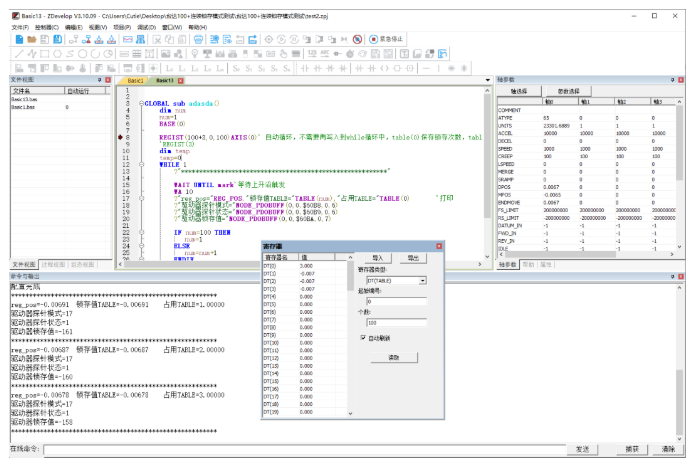Click the 紧急停止 emergency stop button
Viewport: 695px width, 468px height.
387,39
